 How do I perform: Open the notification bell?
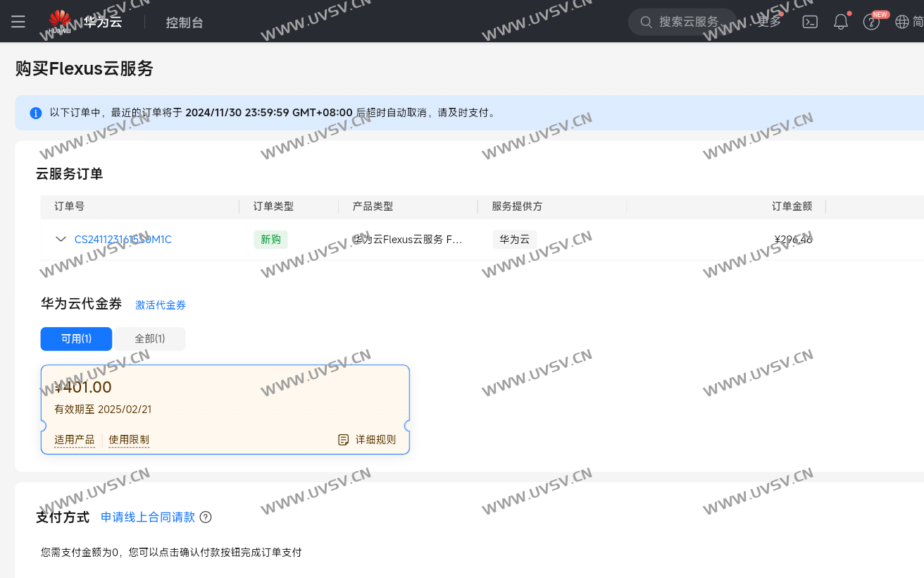click(x=841, y=22)
